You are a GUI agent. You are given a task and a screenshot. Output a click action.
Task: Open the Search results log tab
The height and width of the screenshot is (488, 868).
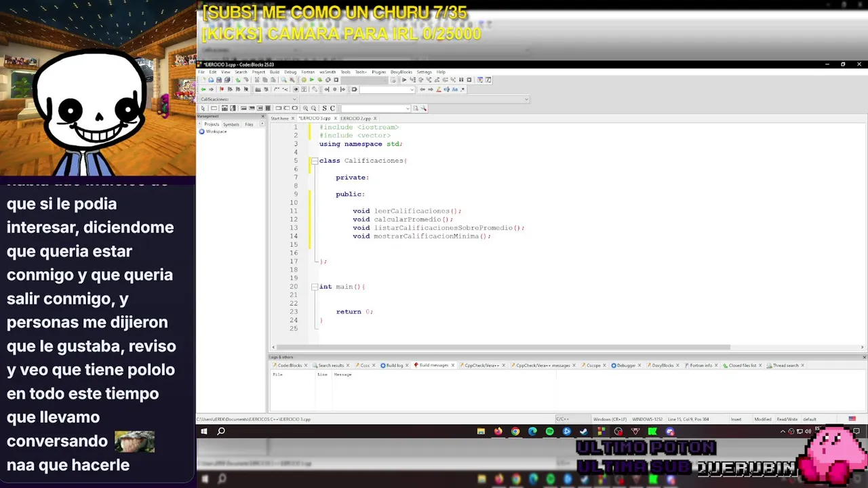click(331, 365)
